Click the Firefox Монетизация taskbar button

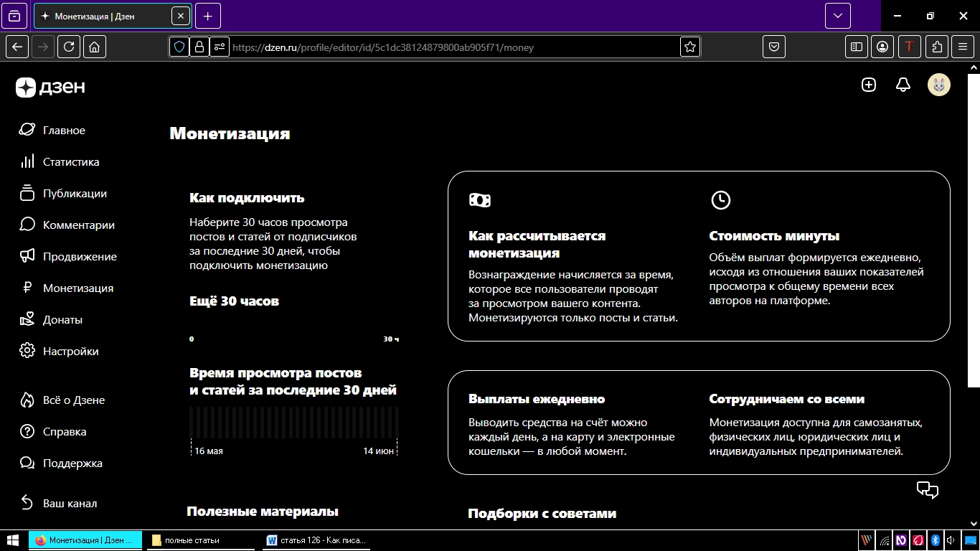pyautogui.click(x=86, y=540)
